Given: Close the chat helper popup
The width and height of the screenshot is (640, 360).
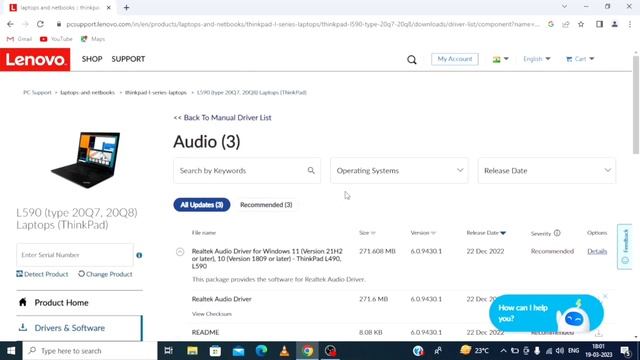Looking at the screenshot, I should pos(605,296).
